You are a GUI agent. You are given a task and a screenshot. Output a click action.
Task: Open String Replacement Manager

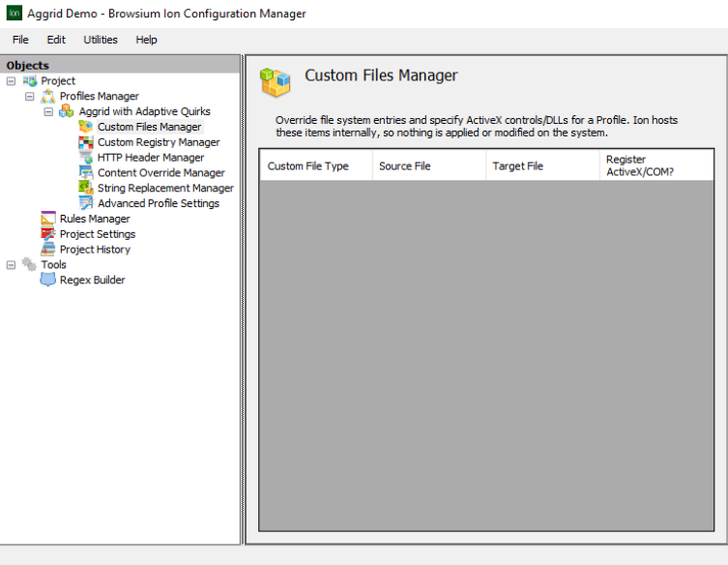point(165,189)
